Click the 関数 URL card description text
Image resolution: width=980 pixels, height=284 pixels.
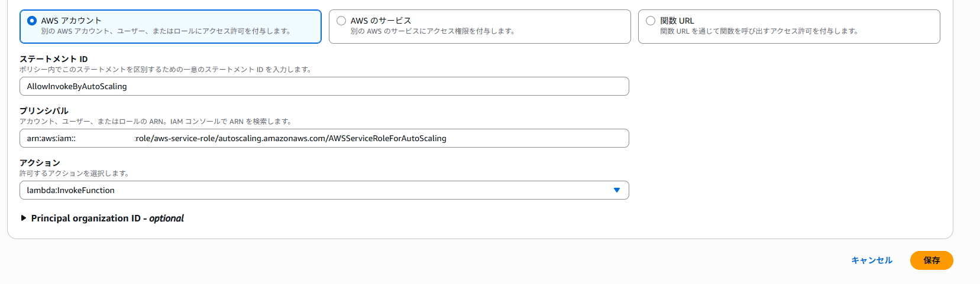759,31
